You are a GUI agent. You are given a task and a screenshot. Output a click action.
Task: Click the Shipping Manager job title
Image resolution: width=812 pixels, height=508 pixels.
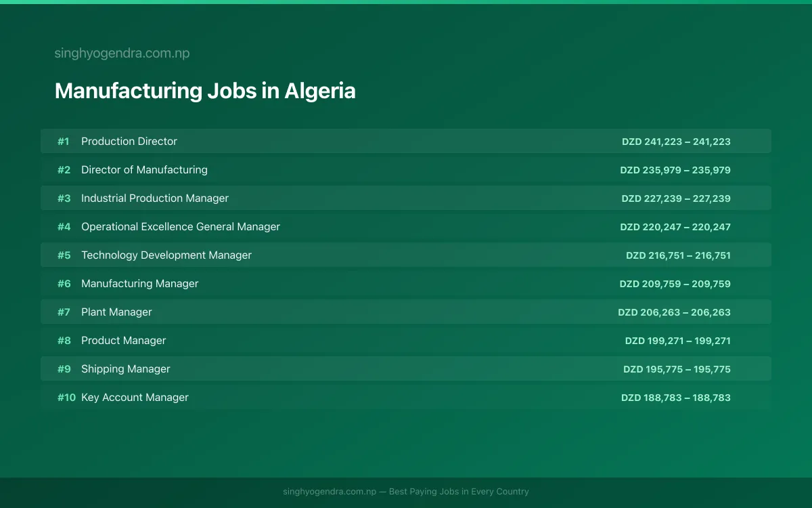pos(126,369)
